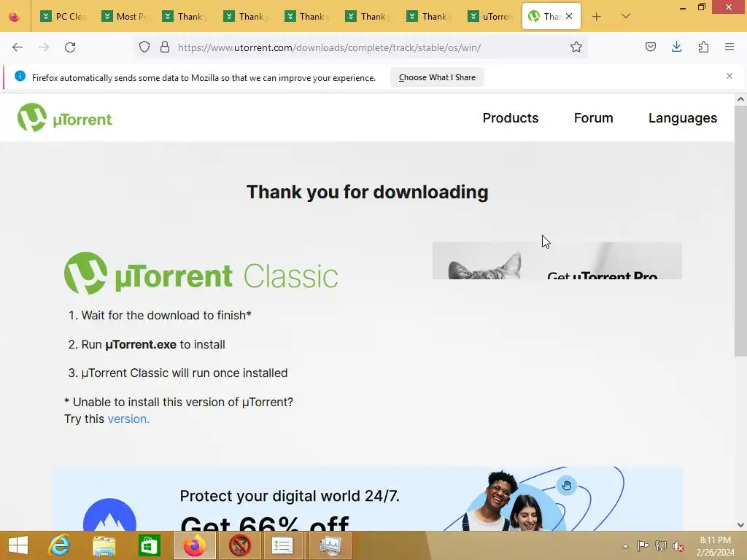Viewport: 747px width, 560px height.
Task: Open the tracking protection shield icon
Action: click(144, 47)
